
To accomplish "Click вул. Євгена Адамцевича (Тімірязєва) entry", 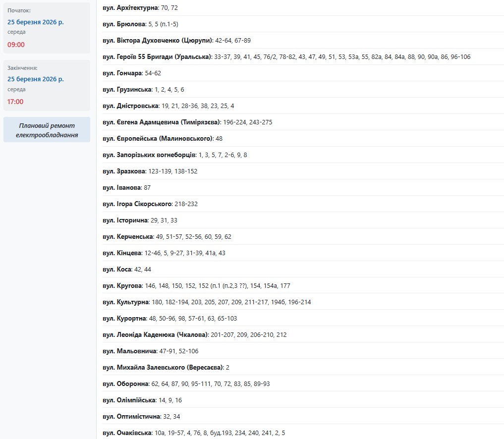I will point(161,122).
